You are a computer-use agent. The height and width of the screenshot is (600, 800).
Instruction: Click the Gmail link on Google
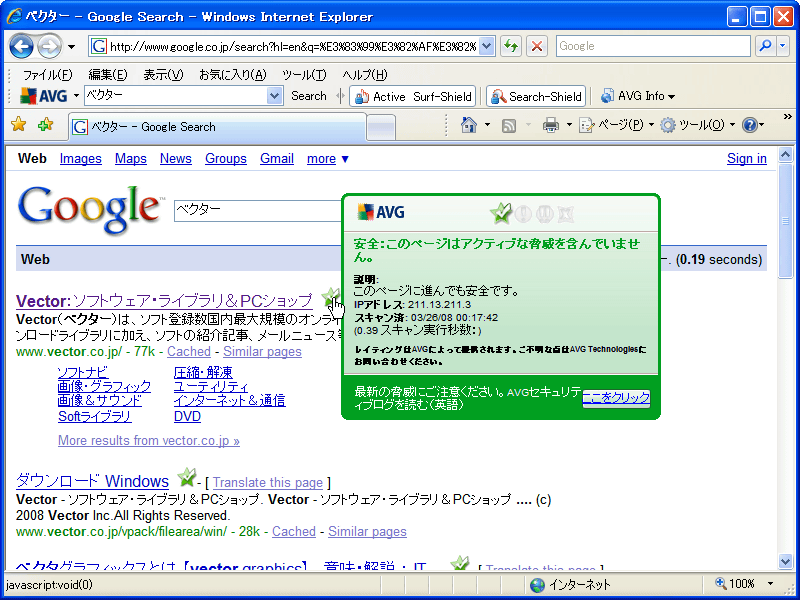[277, 159]
